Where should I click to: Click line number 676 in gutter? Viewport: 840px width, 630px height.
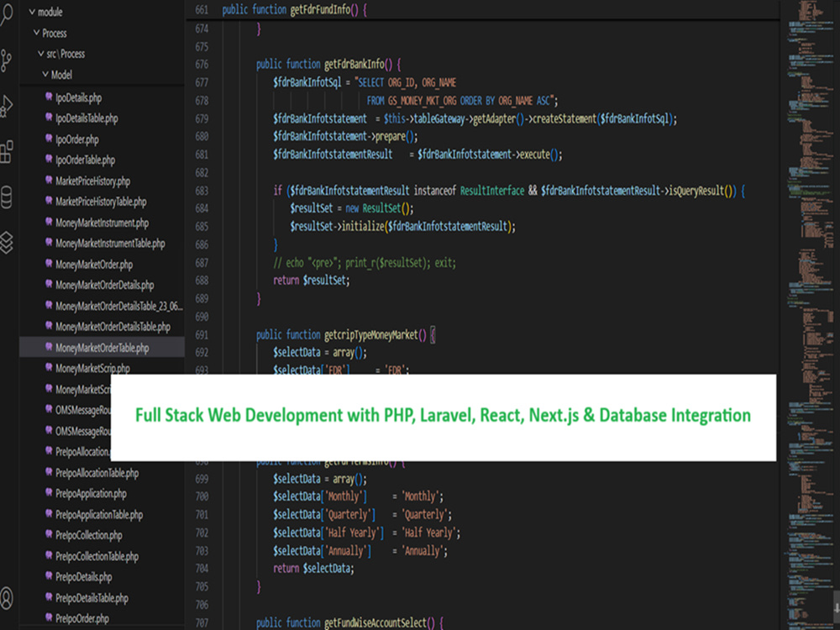[202, 65]
